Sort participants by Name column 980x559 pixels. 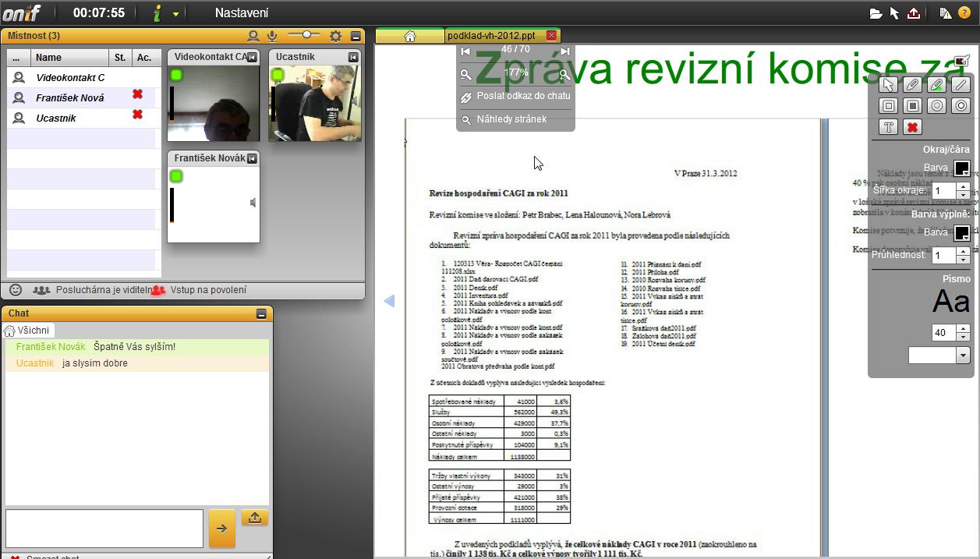point(70,58)
